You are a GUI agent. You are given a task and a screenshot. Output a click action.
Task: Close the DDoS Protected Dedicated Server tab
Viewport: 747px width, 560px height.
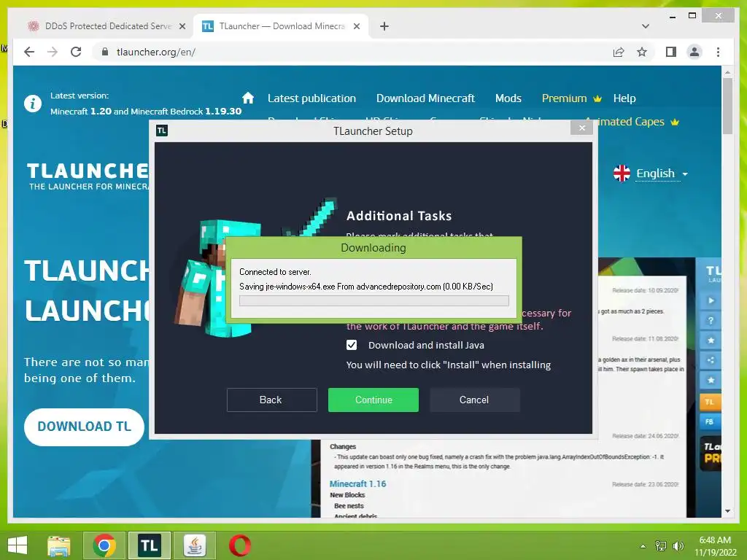[182, 26]
